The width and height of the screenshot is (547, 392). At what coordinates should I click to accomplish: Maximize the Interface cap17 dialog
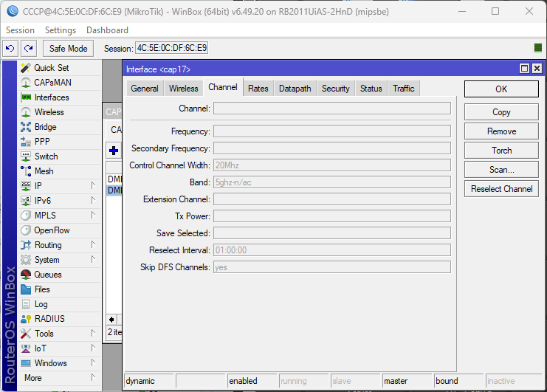pos(524,69)
